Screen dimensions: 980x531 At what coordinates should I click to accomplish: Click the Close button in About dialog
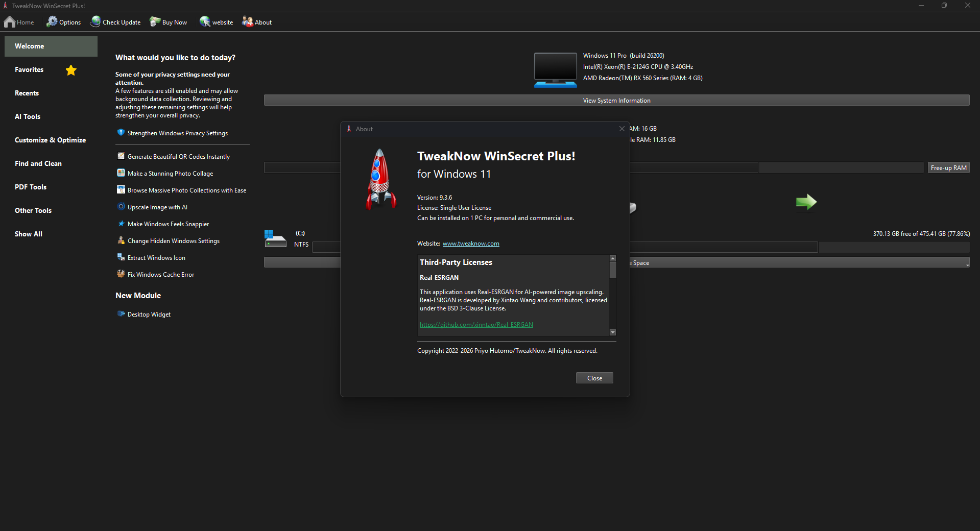pos(594,378)
